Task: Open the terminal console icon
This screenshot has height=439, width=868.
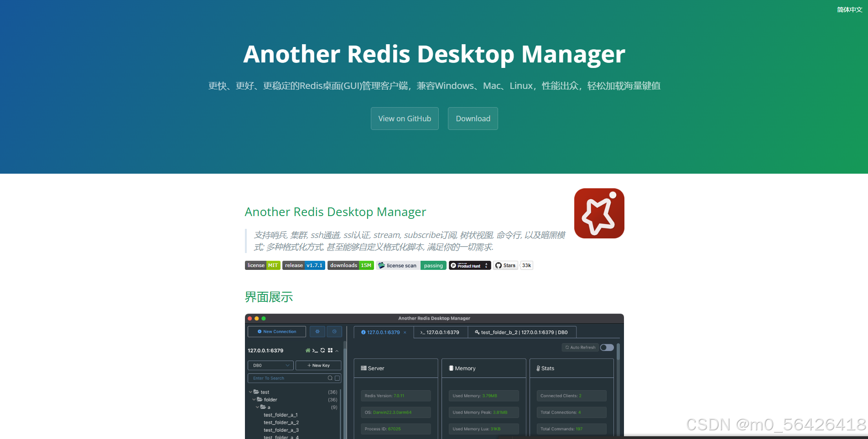Action: click(x=315, y=351)
